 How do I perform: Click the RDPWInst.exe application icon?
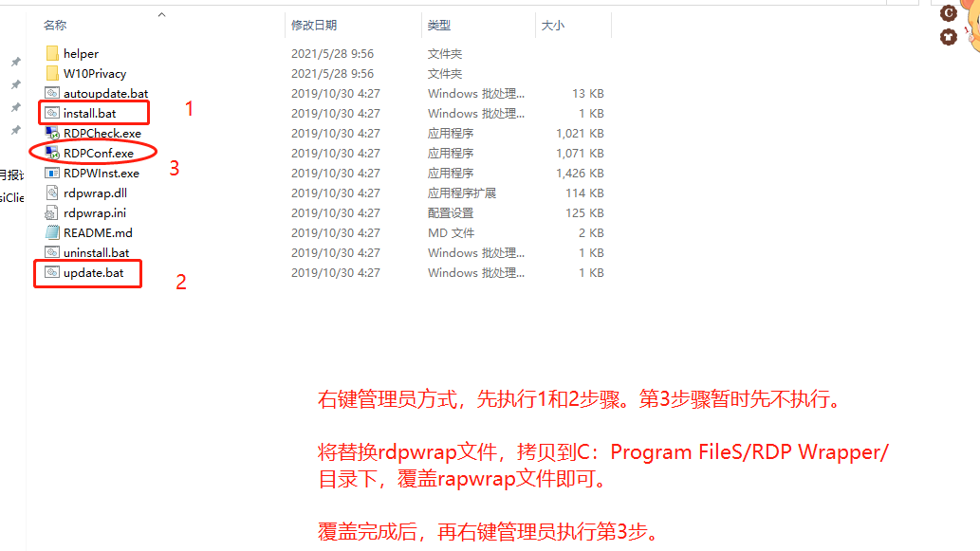click(x=52, y=173)
